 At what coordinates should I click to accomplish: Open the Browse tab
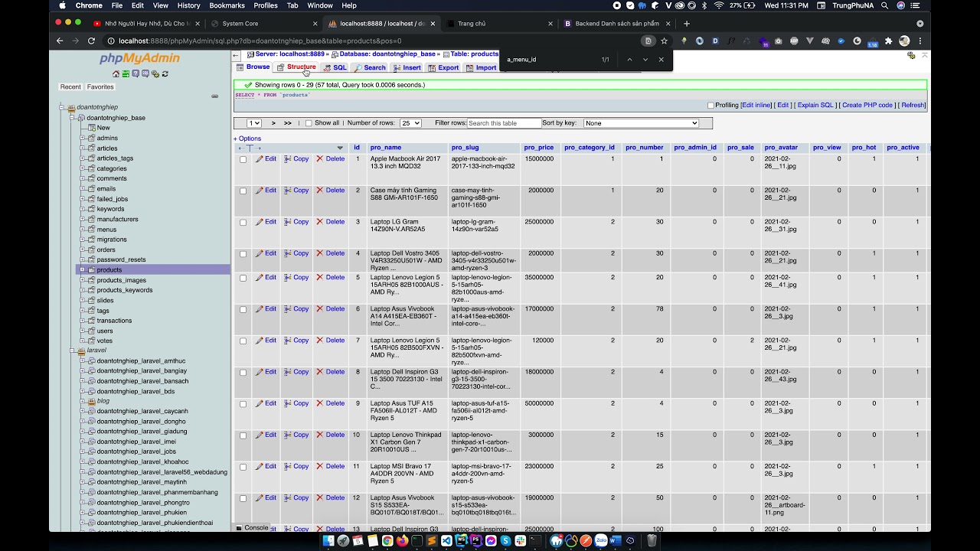253,67
